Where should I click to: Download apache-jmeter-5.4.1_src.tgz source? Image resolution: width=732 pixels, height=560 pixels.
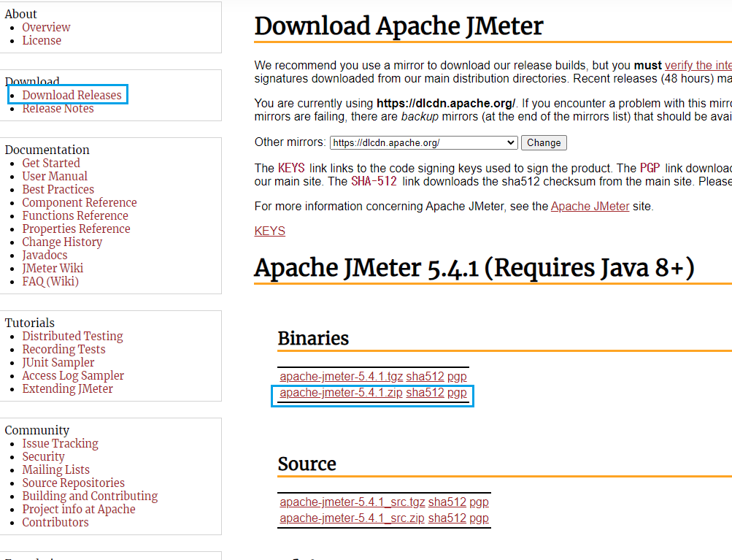tap(352, 502)
